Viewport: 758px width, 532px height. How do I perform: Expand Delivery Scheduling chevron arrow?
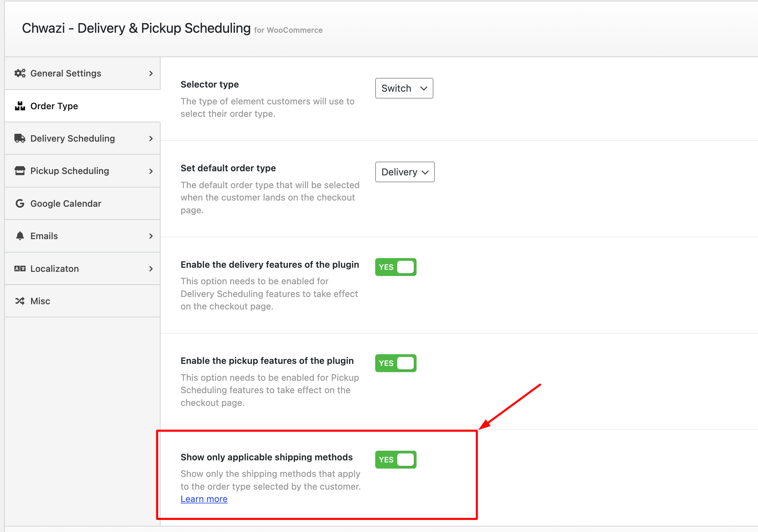pyautogui.click(x=151, y=139)
